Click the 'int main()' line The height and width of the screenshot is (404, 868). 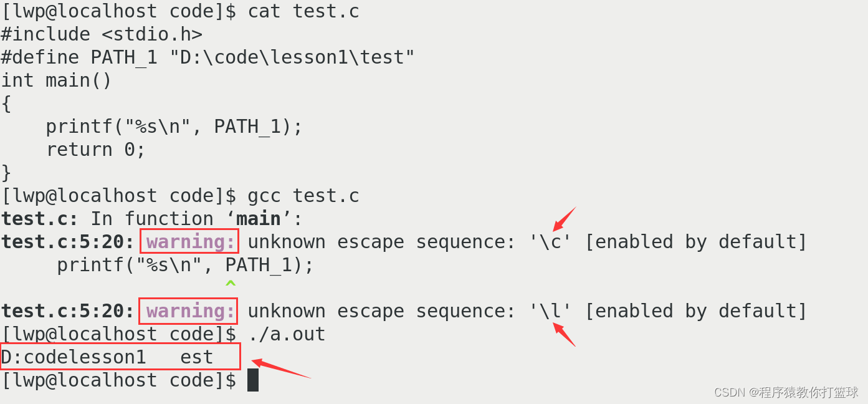click(x=56, y=80)
